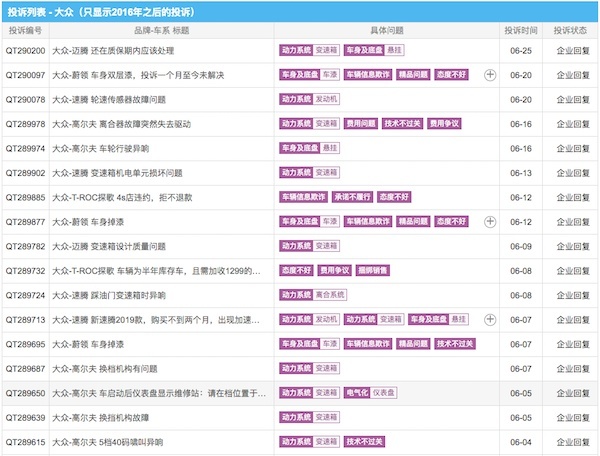Open title 大众-迈腾 变速箱设计质量问题

[109, 246]
